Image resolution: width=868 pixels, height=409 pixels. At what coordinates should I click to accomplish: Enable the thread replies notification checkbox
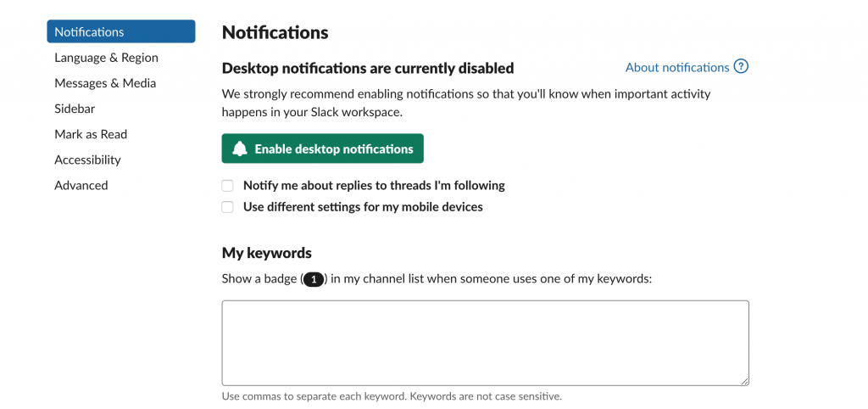[x=227, y=186]
